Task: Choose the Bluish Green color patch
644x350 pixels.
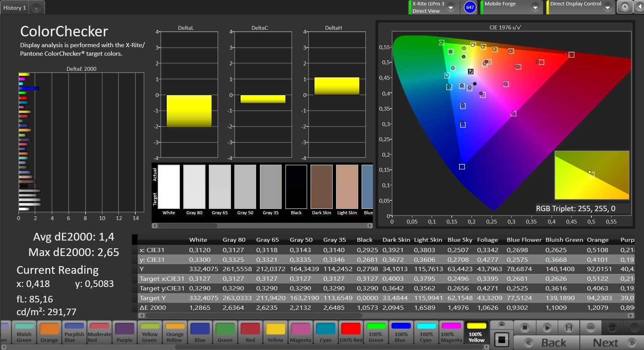Action: tap(24, 333)
